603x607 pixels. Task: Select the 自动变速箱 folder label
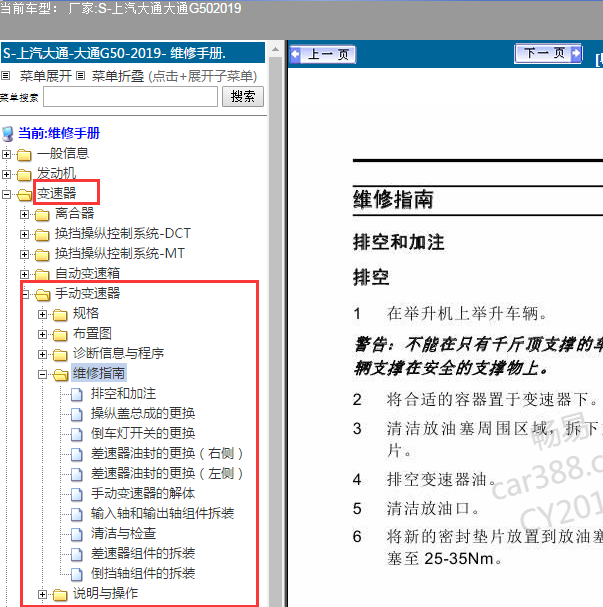click(87, 273)
